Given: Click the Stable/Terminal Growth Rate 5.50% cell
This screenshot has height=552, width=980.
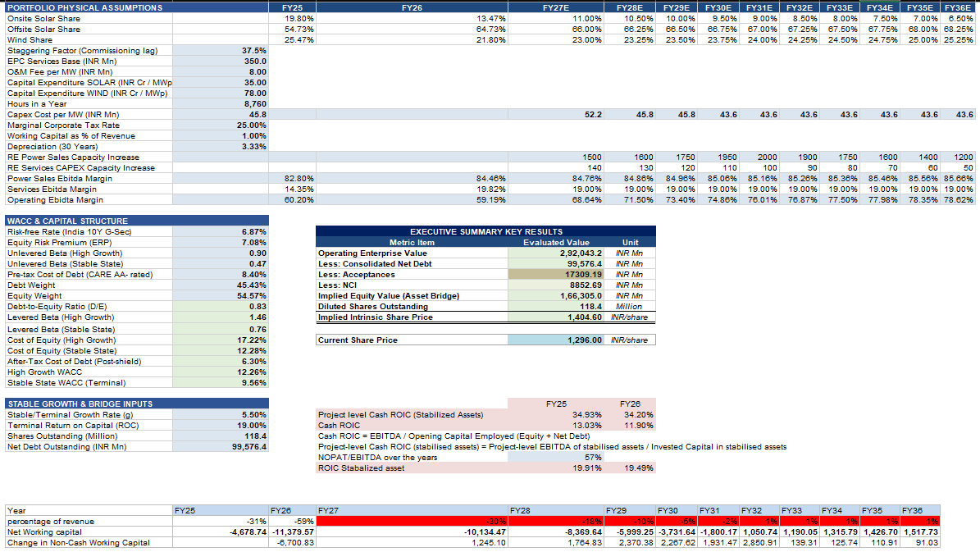Looking at the screenshot, I should [221, 414].
